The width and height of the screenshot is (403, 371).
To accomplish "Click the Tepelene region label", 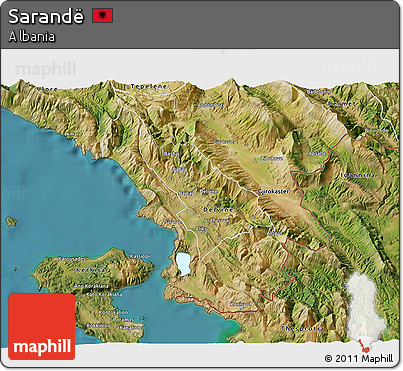I will click(x=149, y=86).
